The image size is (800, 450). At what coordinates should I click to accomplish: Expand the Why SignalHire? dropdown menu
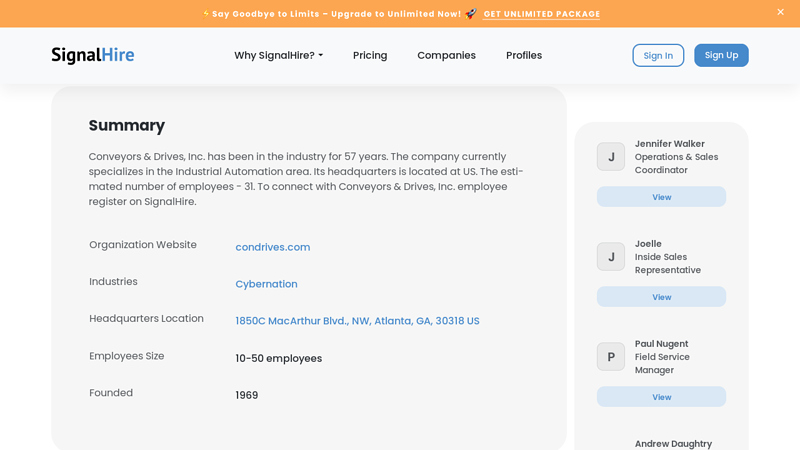point(278,55)
